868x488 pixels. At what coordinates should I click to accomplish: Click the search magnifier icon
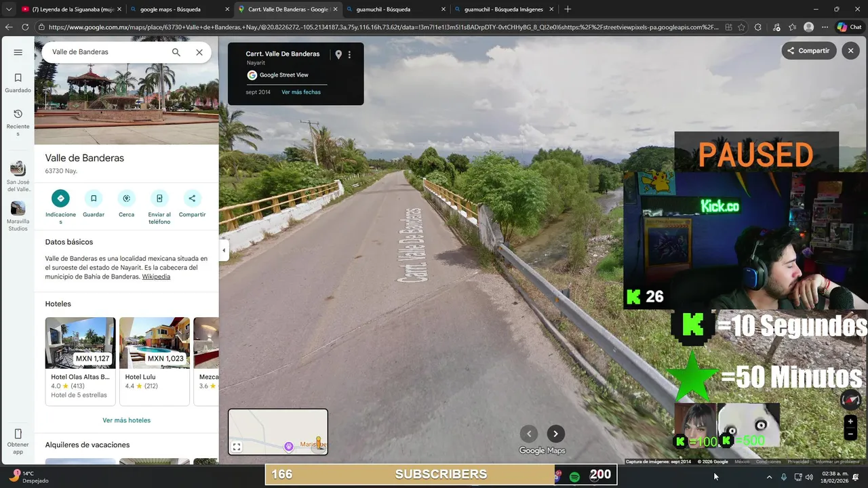(x=176, y=52)
